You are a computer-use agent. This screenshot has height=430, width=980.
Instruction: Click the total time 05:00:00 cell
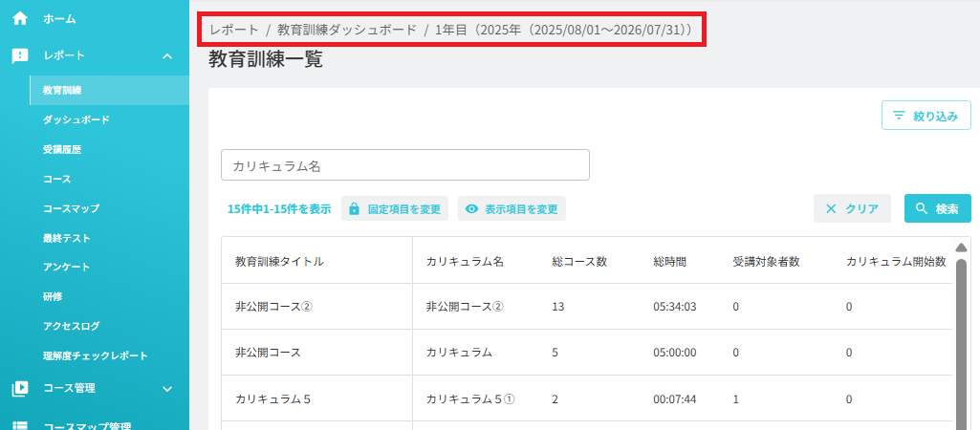pyautogui.click(x=674, y=353)
